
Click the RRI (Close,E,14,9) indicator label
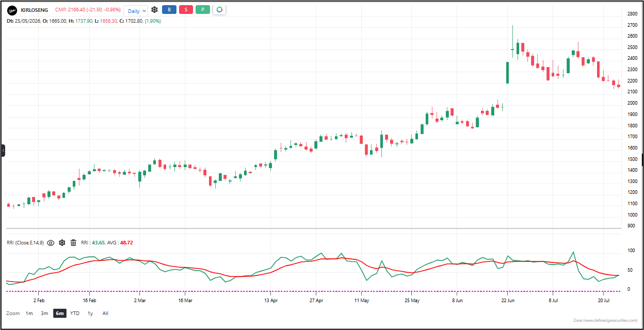click(25, 242)
